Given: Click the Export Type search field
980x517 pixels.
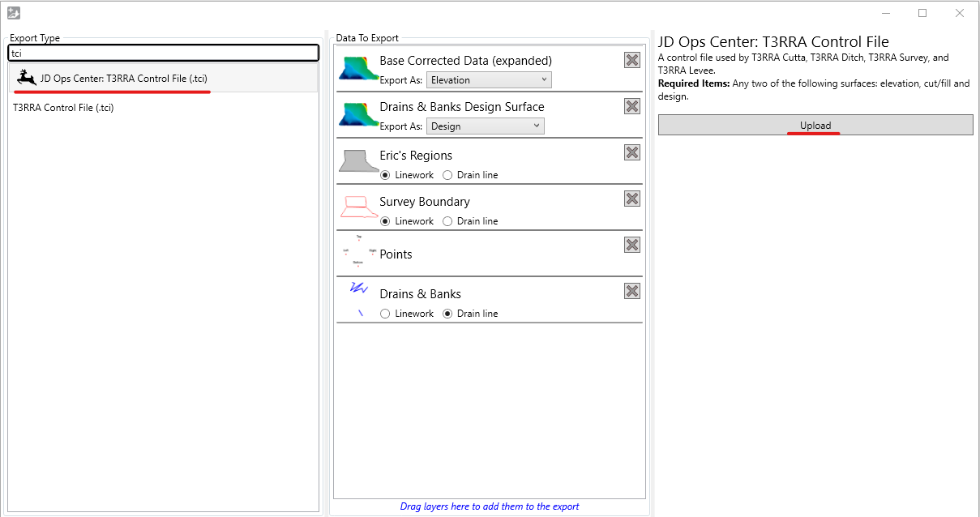Looking at the screenshot, I should [164, 53].
